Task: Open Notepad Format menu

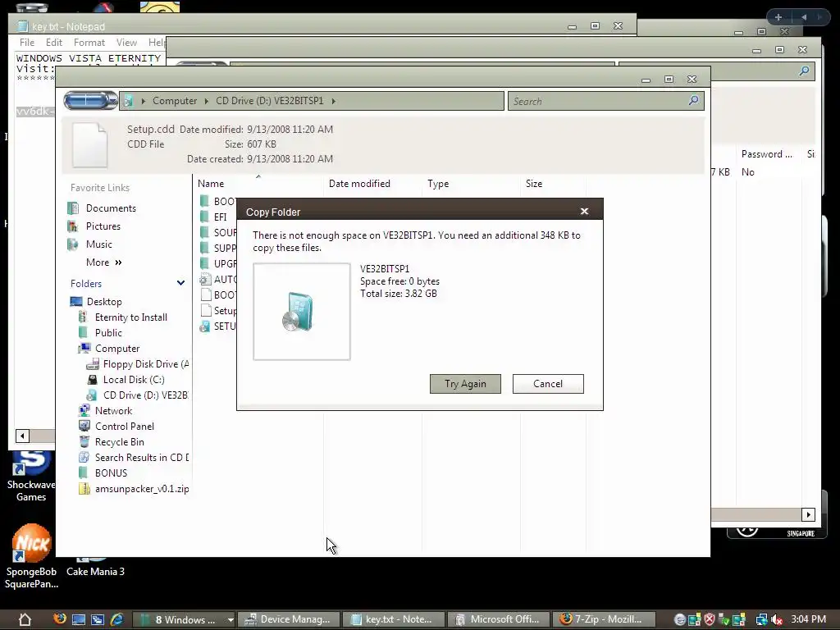Action: (x=89, y=43)
